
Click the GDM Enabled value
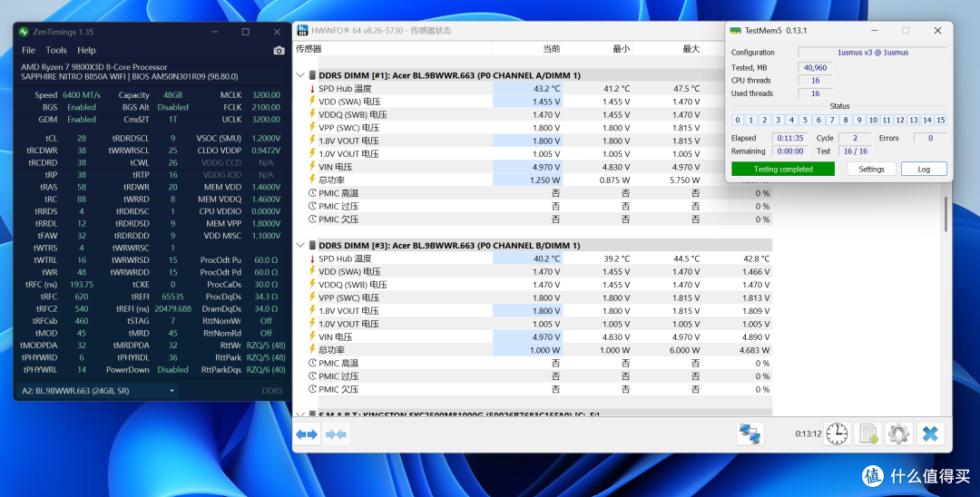(x=82, y=119)
